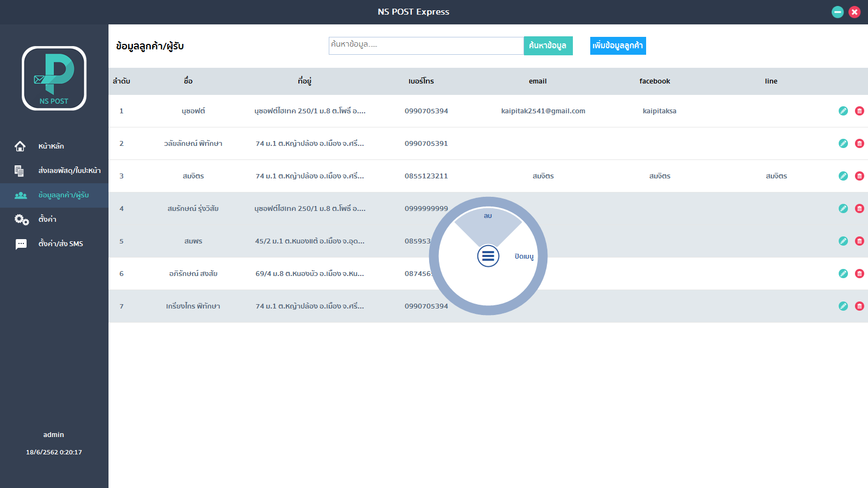This screenshot has height=488, width=868.
Task: Select ข้อมูลลูกค้า/ผู้รับ menu item
Action: pyautogui.click(x=63, y=195)
